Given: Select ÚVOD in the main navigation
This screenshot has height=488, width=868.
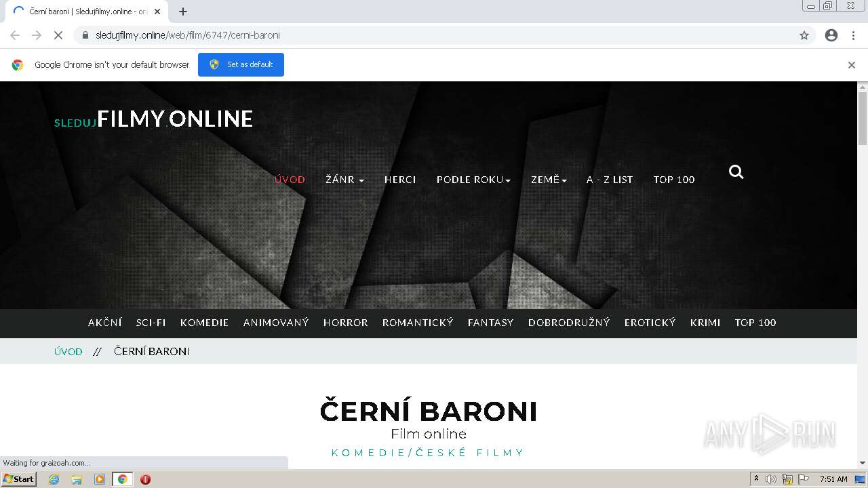Looking at the screenshot, I should click(x=290, y=180).
